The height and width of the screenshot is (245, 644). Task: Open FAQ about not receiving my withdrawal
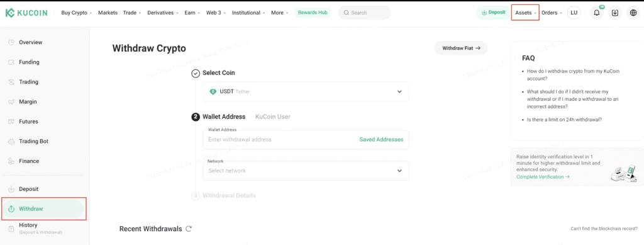pyautogui.click(x=573, y=99)
